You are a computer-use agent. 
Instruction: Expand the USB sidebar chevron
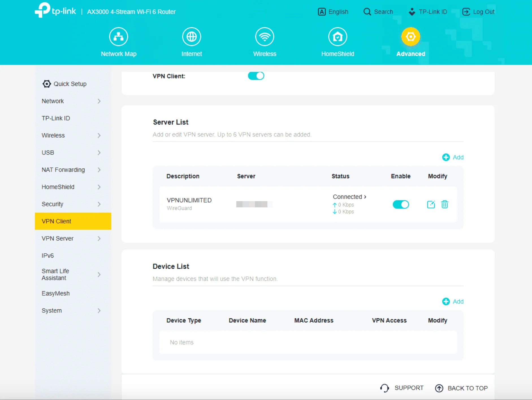pos(99,153)
